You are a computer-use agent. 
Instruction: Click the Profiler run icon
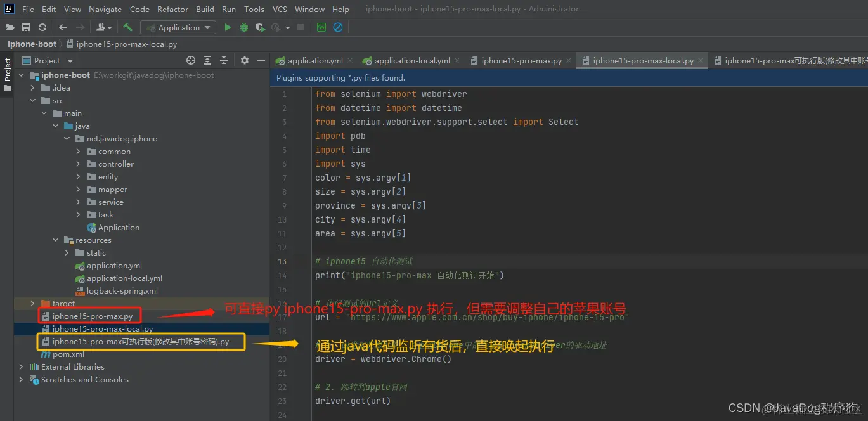276,27
